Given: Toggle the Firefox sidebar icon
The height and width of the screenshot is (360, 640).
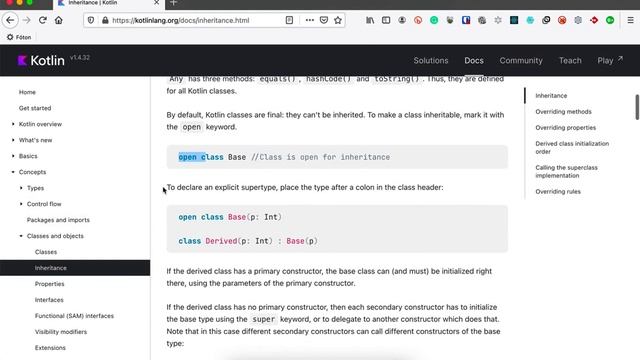Looking at the screenshot, I should pyautogui.click(x=386, y=20).
